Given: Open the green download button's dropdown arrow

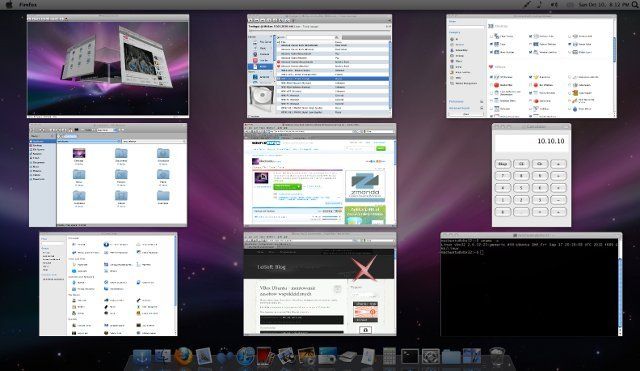Looking at the screenshot, I should tap(300, 187).
